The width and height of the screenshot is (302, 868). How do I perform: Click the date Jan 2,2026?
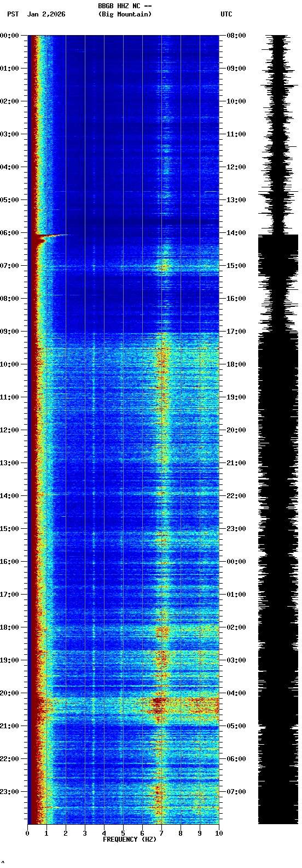(x=47, y=14)
